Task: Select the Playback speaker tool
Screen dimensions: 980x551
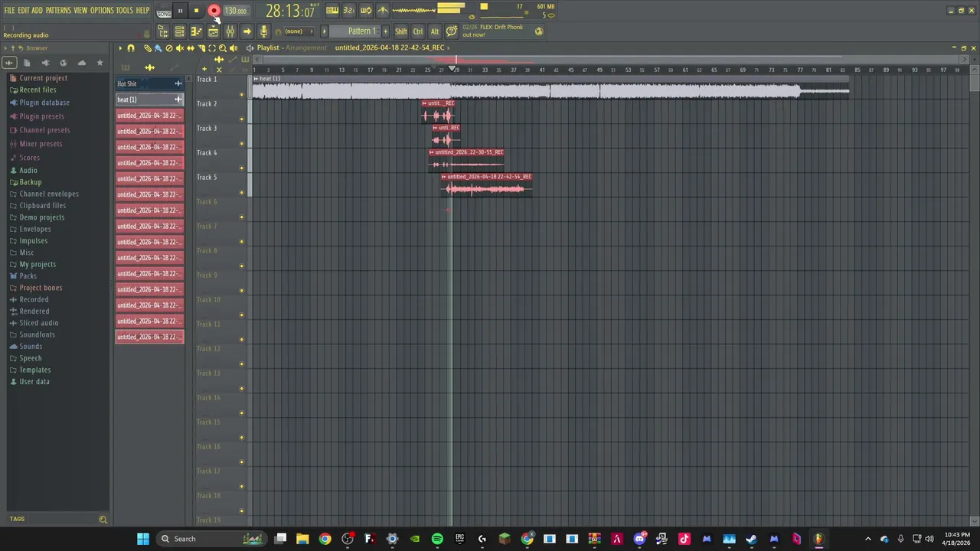Action: point(234,48)
